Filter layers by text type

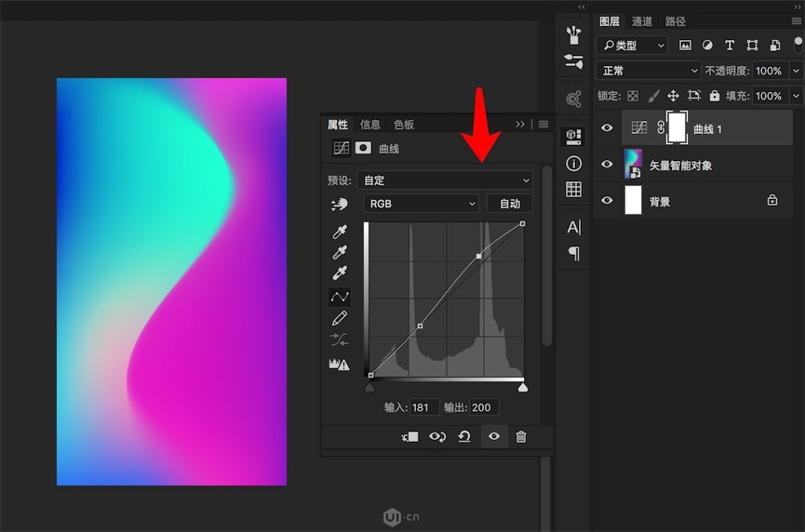(x=730, y=46)
